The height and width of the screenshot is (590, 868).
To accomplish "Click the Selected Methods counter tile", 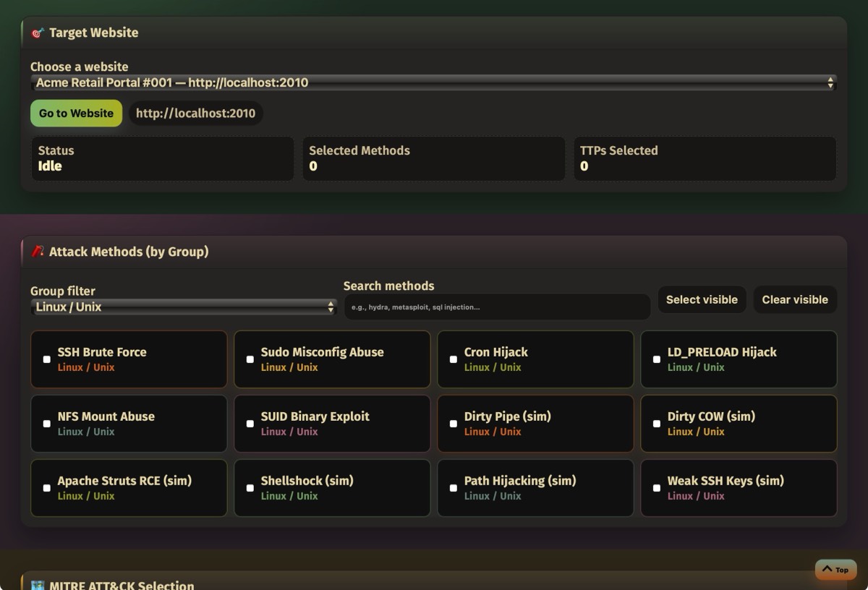I will coord(433,158).
